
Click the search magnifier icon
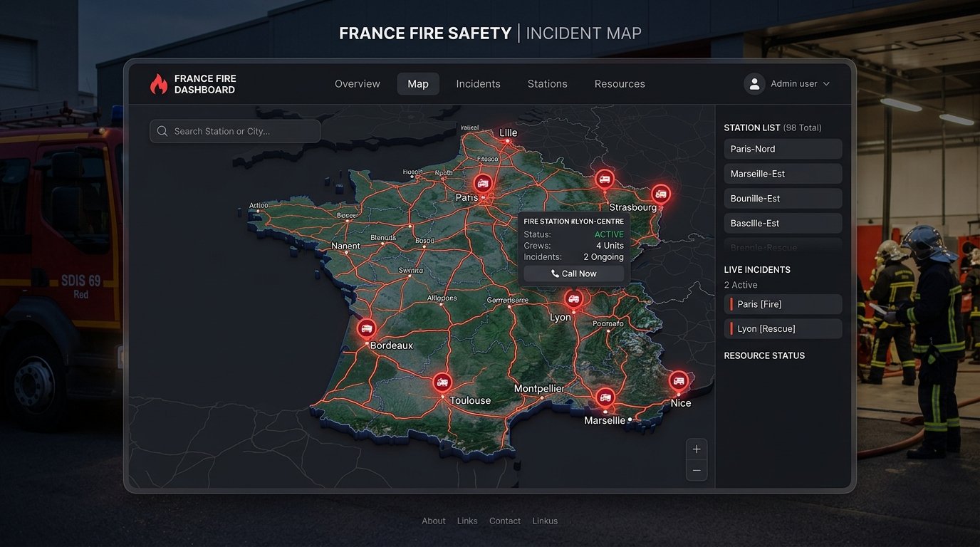162,131
